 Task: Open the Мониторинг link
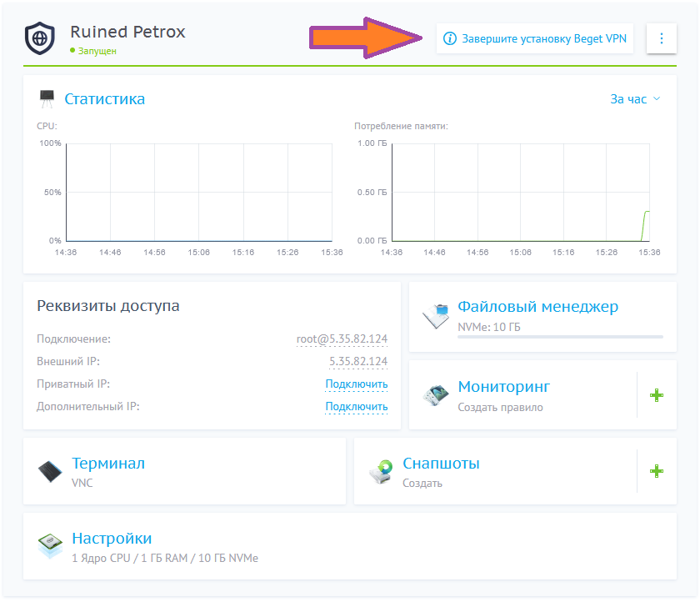504,387
